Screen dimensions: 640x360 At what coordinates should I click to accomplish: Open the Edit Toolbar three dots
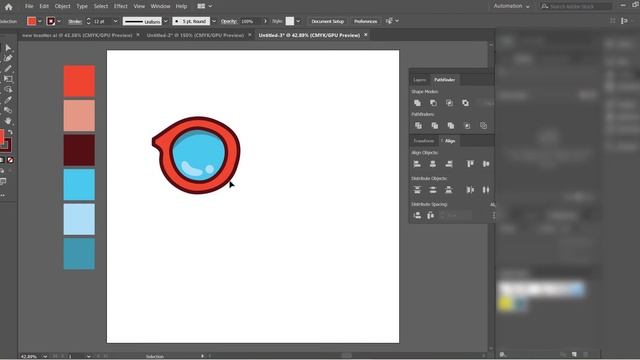pyautogui.click(x=2, y=196)
